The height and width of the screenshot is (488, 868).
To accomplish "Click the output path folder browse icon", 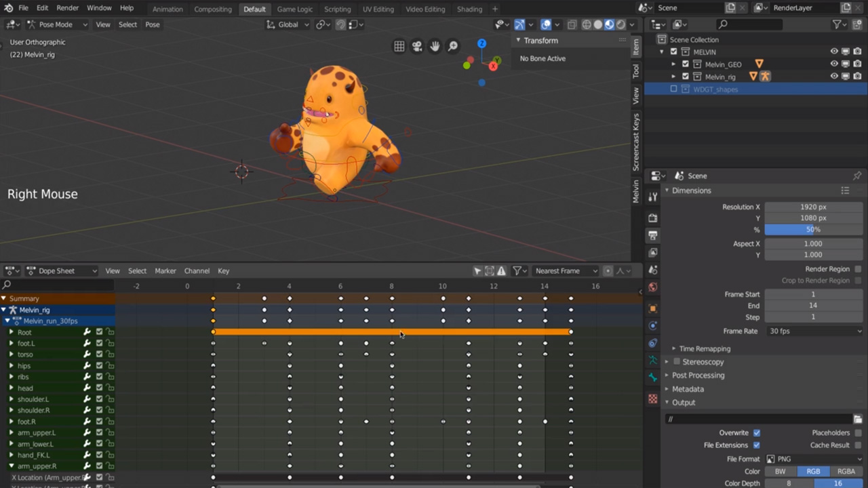I will click(x=858, y=419).
